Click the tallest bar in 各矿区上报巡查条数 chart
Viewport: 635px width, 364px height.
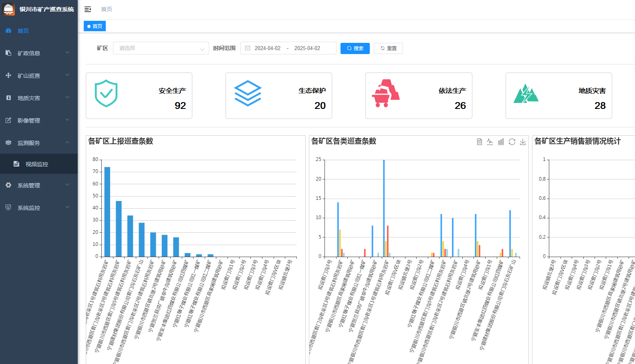[x=107, y=211]
